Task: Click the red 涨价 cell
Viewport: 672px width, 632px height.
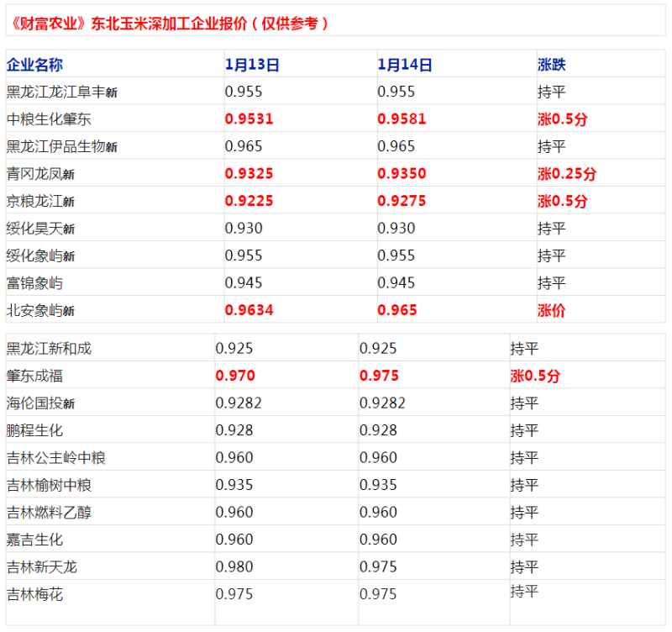Action: (x=551, y=310)
